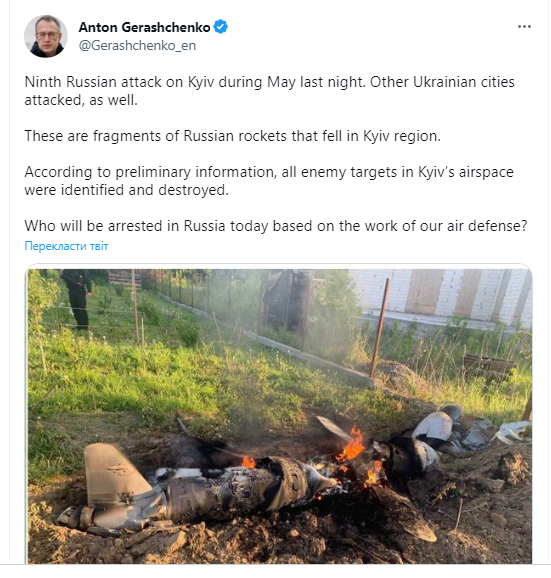The height and width of the screenshot is (578, 551).
Task: Click the 'attacked, as well.' text line
Action: click(x=81, y=100)
